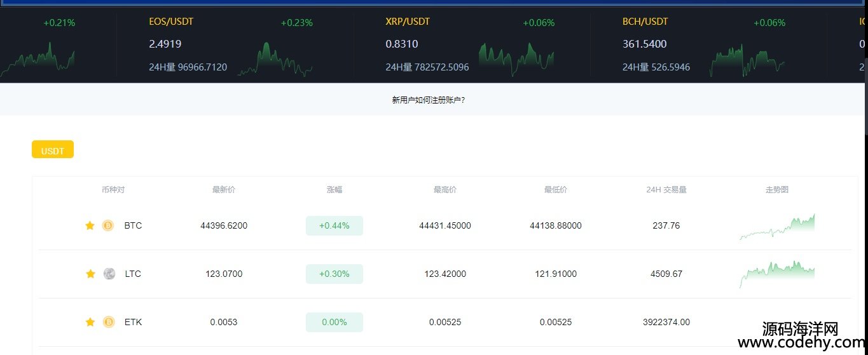Open the XRP/USDT ticker card
Viewport: 868px width, 355px height.
[472, 46]
